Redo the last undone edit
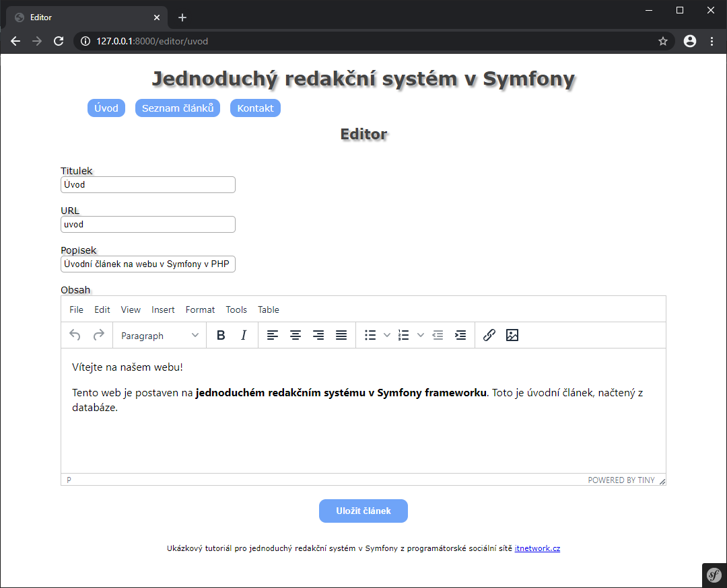Image resolution: width=727 pixels, height=588 pixels. 99,335
